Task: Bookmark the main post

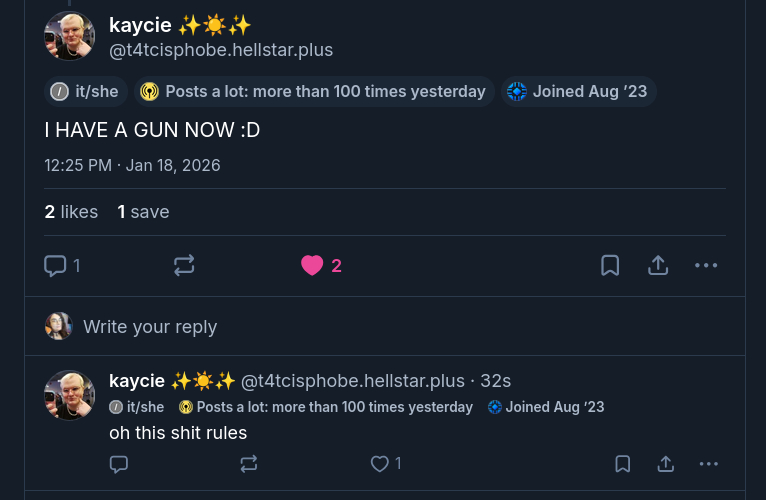Action: click(610, 265)
